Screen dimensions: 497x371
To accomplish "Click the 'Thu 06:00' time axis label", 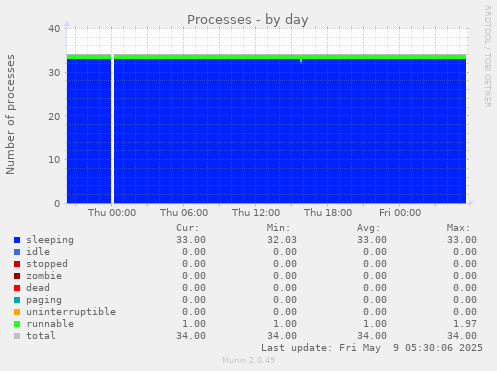I will 184,213.
